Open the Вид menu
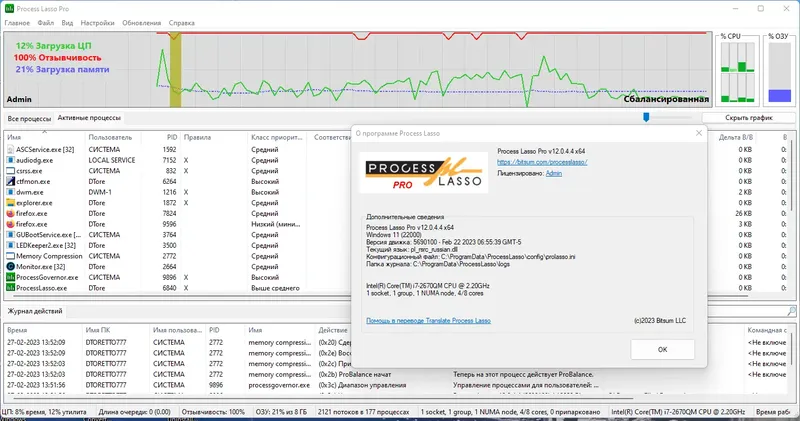The height and width of the screenshot is (421, 800). [67, 23]
